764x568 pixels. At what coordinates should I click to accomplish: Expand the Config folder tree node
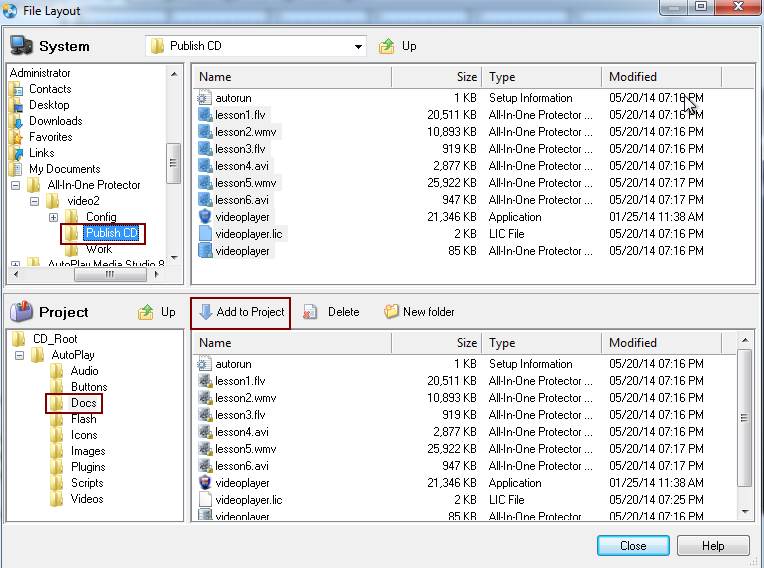pos(53,217)
